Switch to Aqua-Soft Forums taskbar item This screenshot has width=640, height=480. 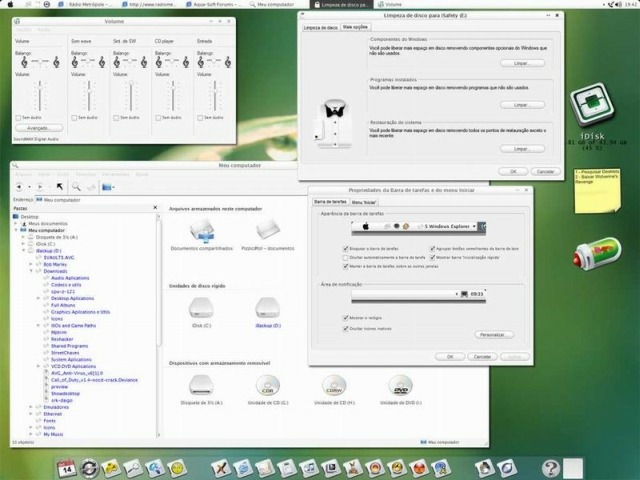point(214,4)
